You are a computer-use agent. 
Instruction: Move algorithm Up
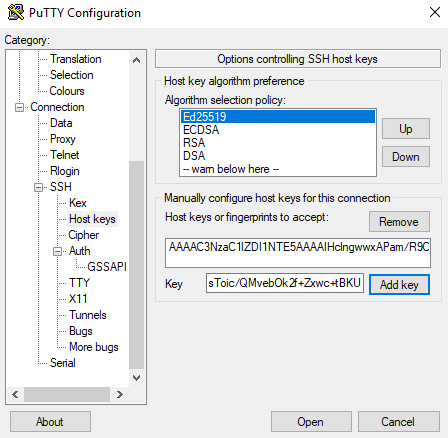(x=406, y=129)
